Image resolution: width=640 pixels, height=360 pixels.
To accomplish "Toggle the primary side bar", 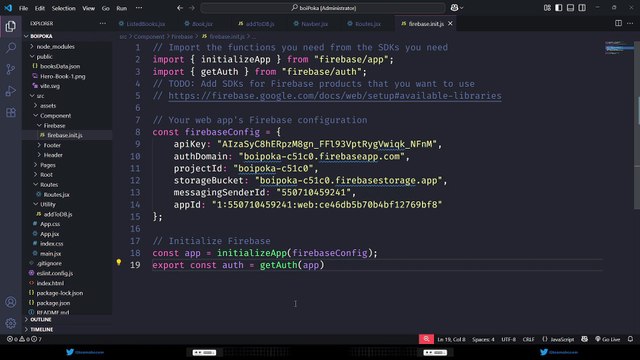I will tap(559, 8).
